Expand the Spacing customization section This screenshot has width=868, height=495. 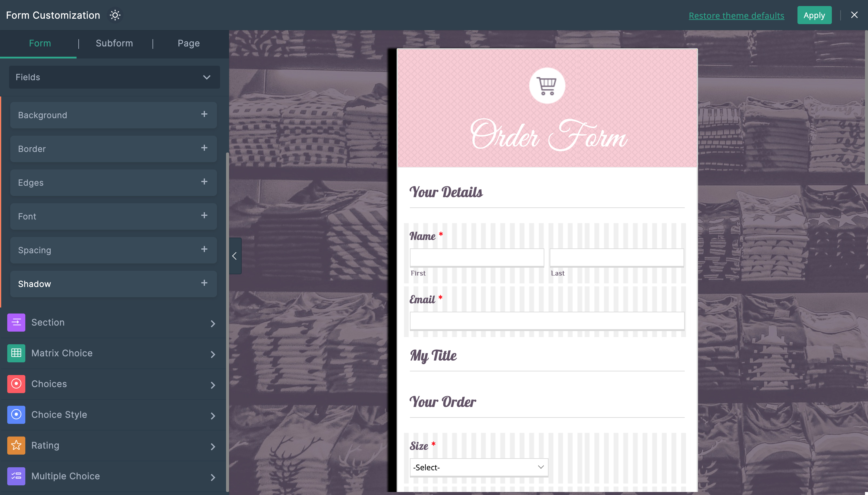pos(204,249)
